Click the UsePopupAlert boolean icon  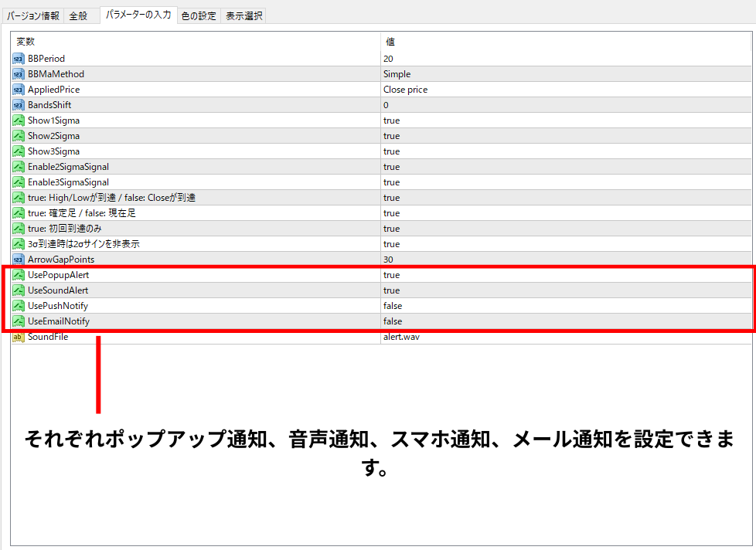pos(19,275)
